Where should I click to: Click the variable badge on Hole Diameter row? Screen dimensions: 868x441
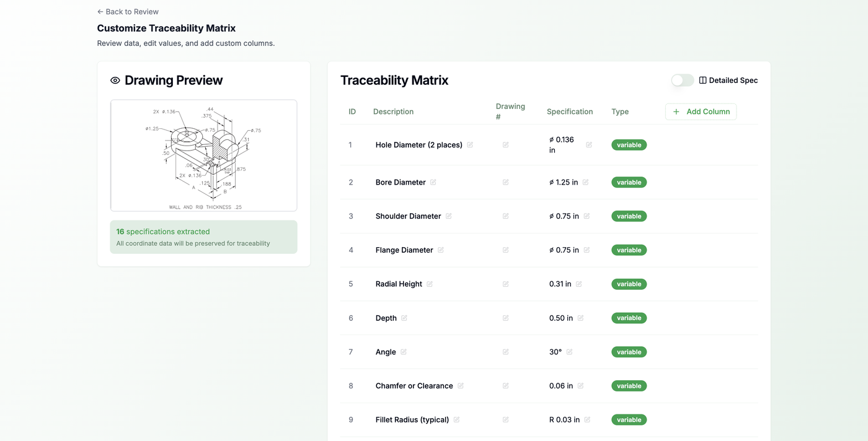click(629, 144)
